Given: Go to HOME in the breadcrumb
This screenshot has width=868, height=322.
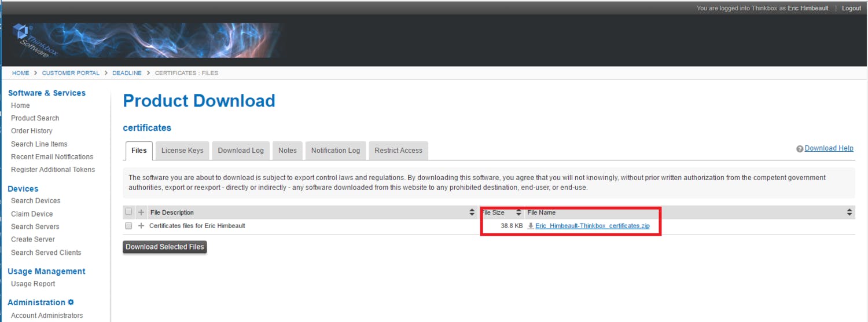Looking at the screenshot, I should (x=21, y=73).
